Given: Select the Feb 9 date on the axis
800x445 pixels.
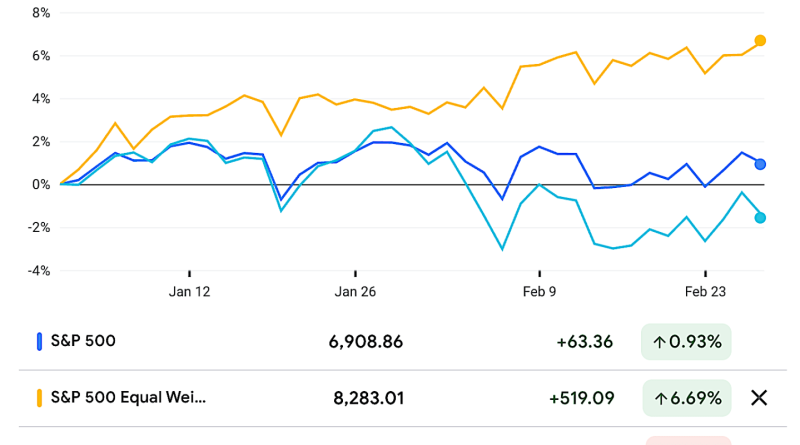Looking at the screenshot, I should click(539, 292).
